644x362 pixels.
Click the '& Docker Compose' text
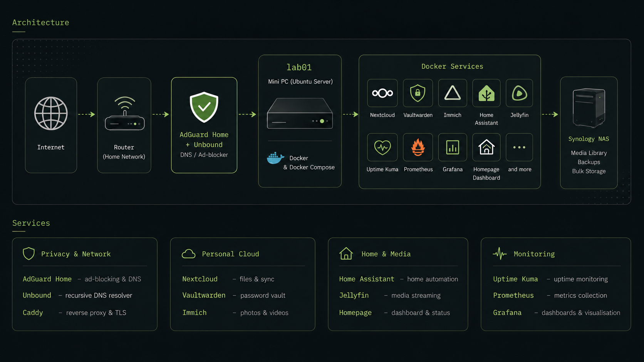(309, 167)
